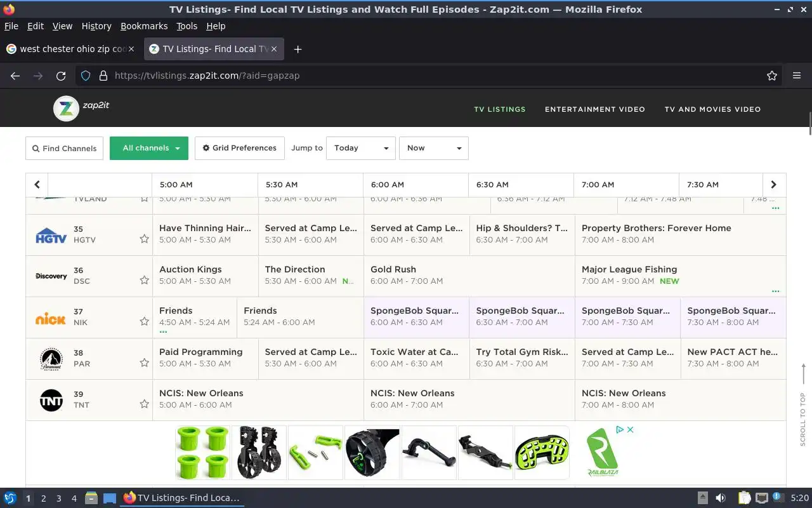
Task: Favorite the TNT channel star
Action: coord(144,404)
